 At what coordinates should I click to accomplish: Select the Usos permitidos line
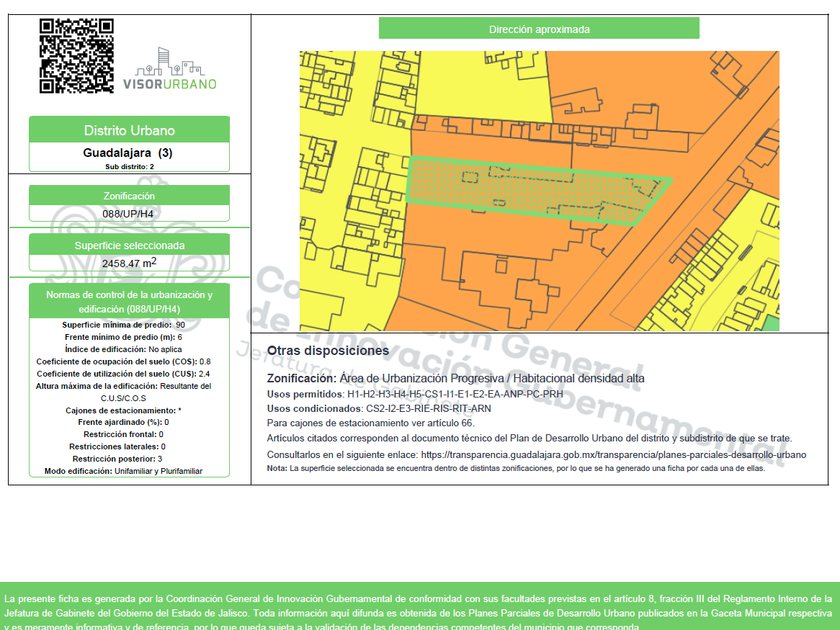pyautogui.click(x=415, y=394)
